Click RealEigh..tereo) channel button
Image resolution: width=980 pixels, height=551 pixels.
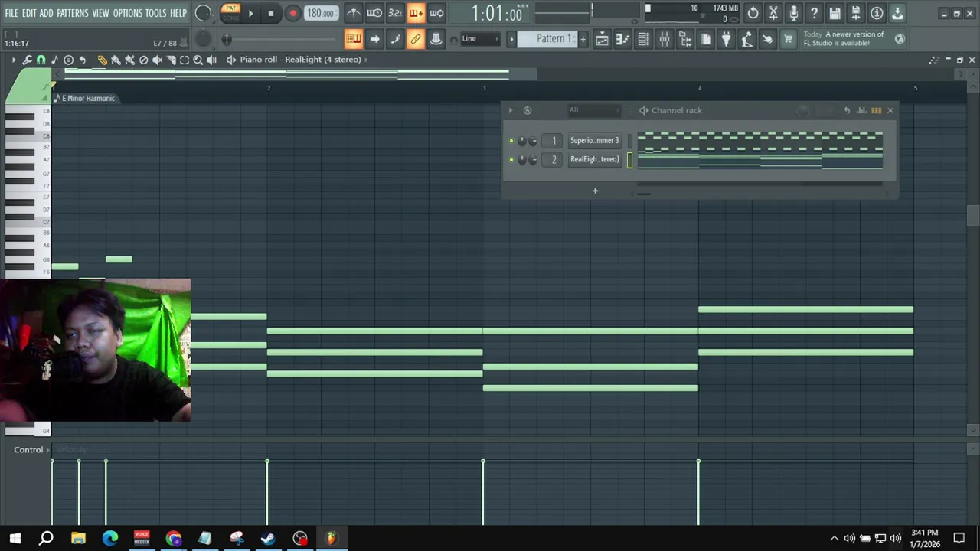594,159
